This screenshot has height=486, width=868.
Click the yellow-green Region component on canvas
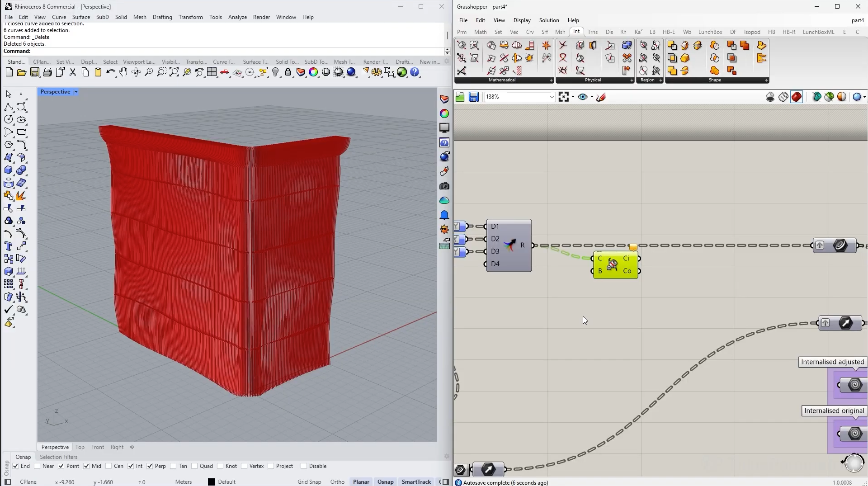pyautogui.click(x=615, y=265)
